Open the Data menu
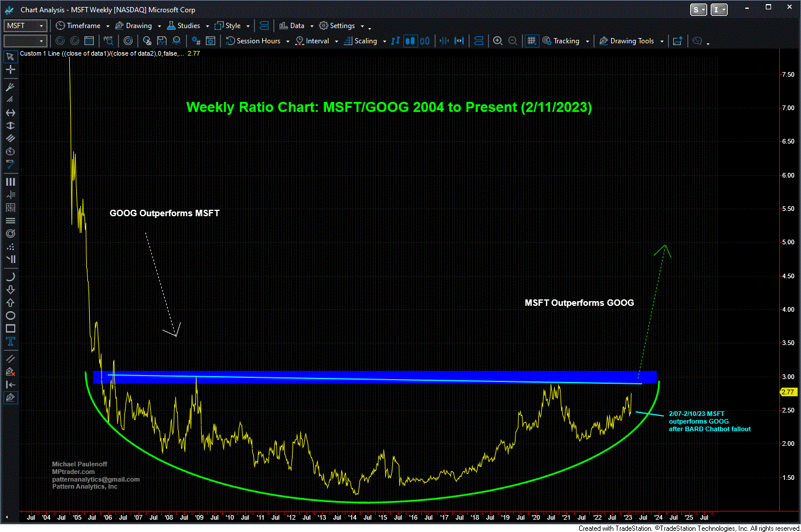Screen dimensions: 801x532 tap(292, 26)
